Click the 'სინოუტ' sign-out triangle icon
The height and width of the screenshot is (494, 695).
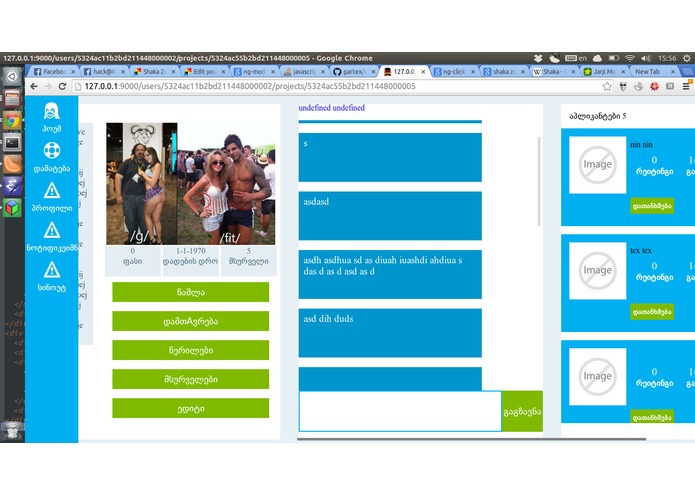[52, 270]
